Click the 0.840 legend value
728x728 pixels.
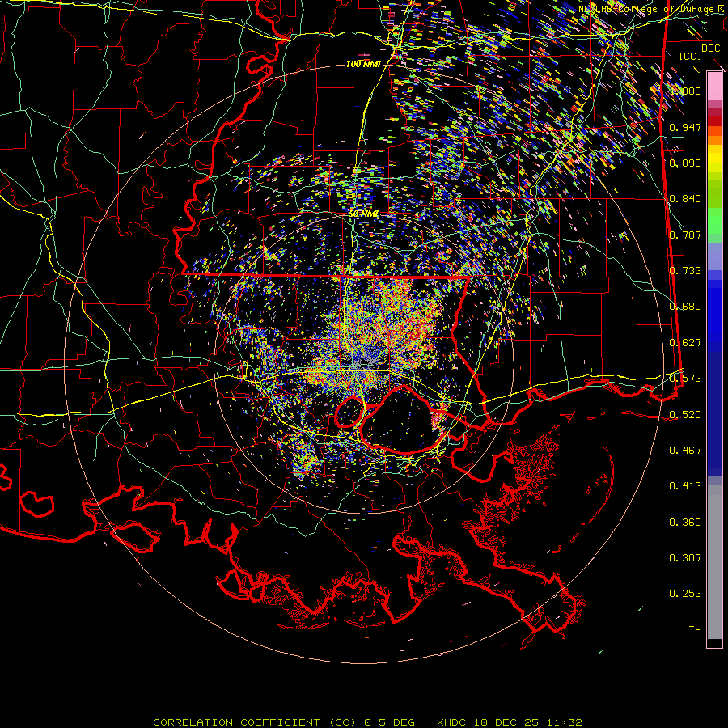click(x=685, y=199)
